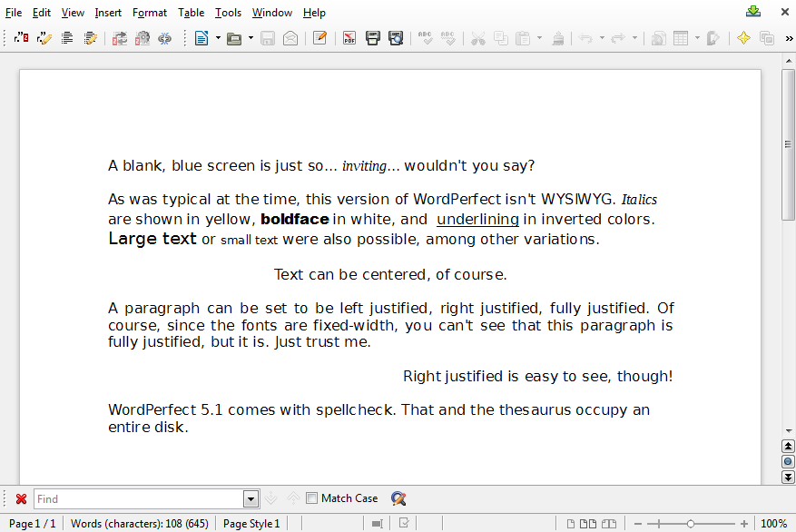Click the Open folder icon
The image size is (796, 532).
coord(234,38)
